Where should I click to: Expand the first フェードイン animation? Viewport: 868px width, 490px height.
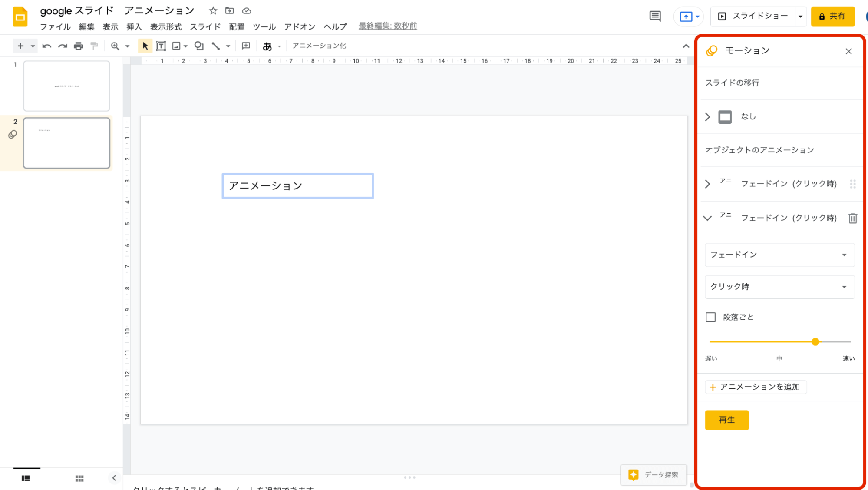coord(707,184)
